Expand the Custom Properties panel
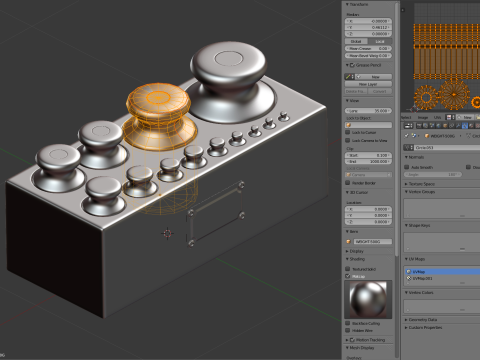Image resolution: width=480 pixels, height=360 pixels. click(406, 327)
